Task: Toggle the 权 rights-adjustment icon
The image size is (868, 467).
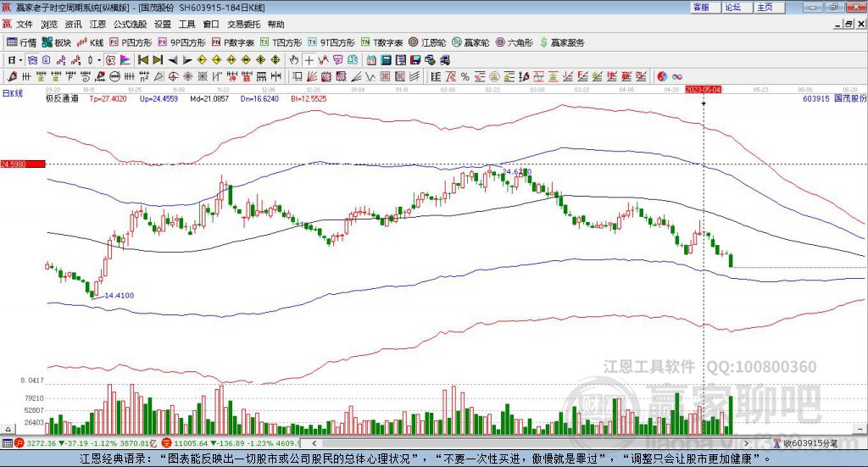Action: tap(111, 60)
